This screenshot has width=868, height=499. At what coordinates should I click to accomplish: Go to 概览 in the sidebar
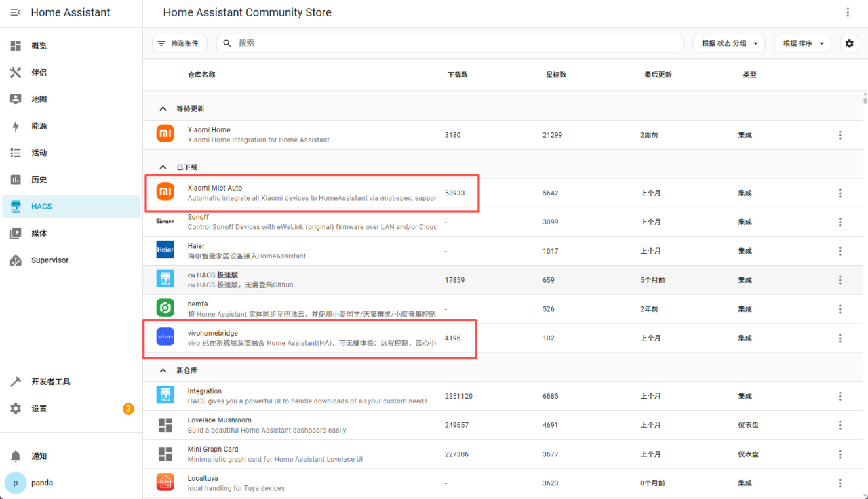(x=71, y=45)
